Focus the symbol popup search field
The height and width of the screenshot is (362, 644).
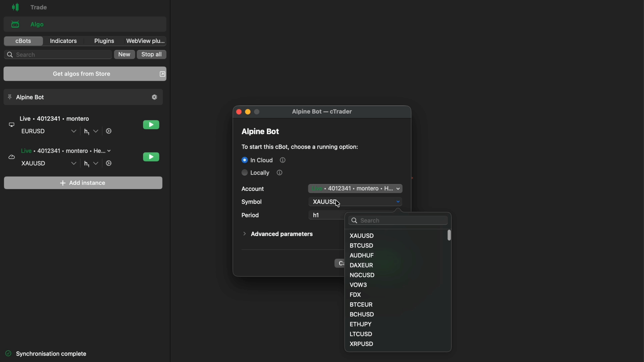[x=398, y=221]
